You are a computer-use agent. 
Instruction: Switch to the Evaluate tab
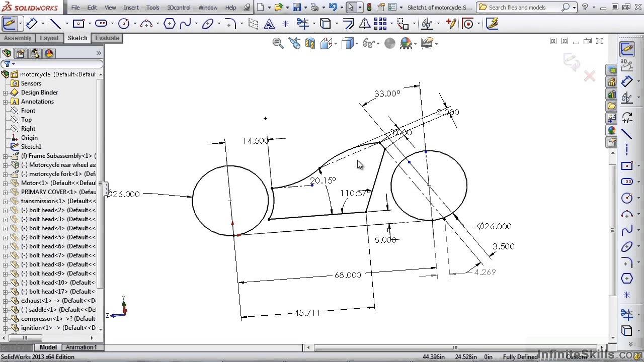coord(107,38)
